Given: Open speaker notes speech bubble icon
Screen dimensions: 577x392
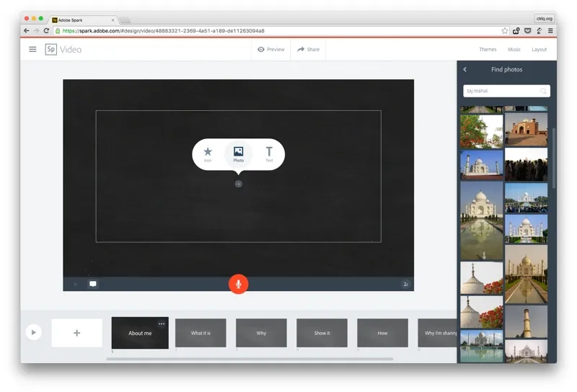Looking at the screenshot, I should 93,284.
